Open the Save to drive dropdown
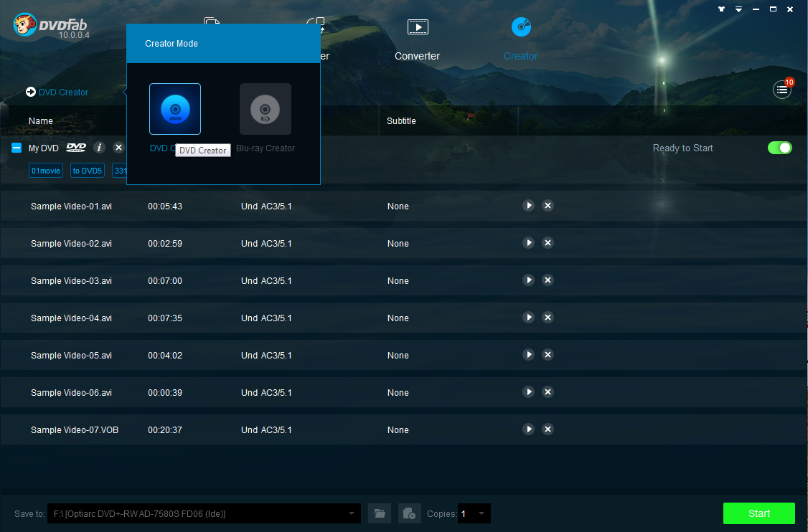 point(352,513)
